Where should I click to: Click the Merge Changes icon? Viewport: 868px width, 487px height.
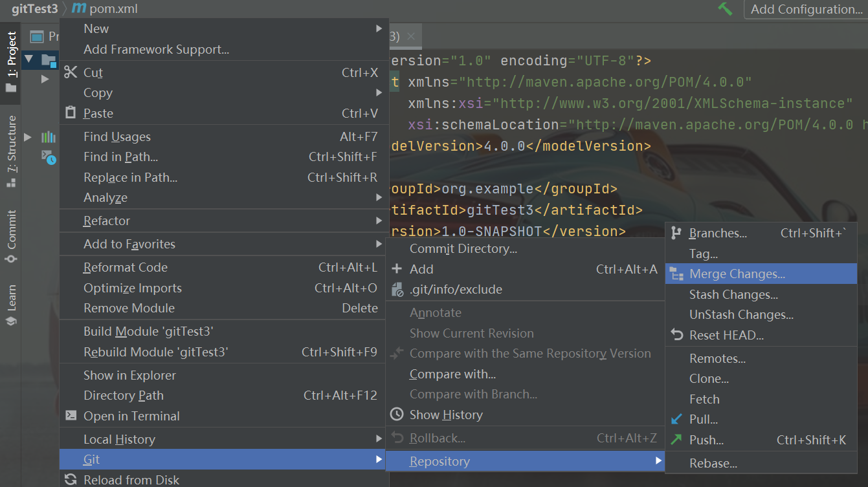(677, 274)
